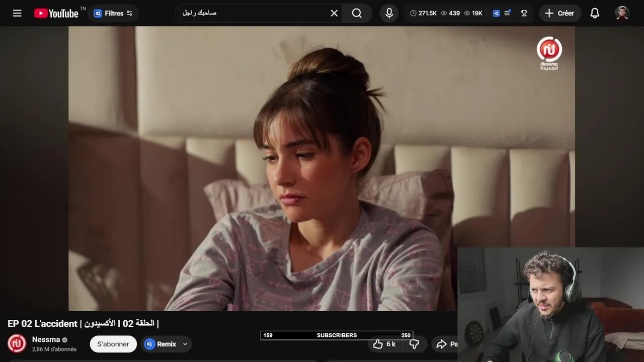Open the trophy icon in toolbar
The width and height of the screenshot is (644, 362).
[524, 13]
